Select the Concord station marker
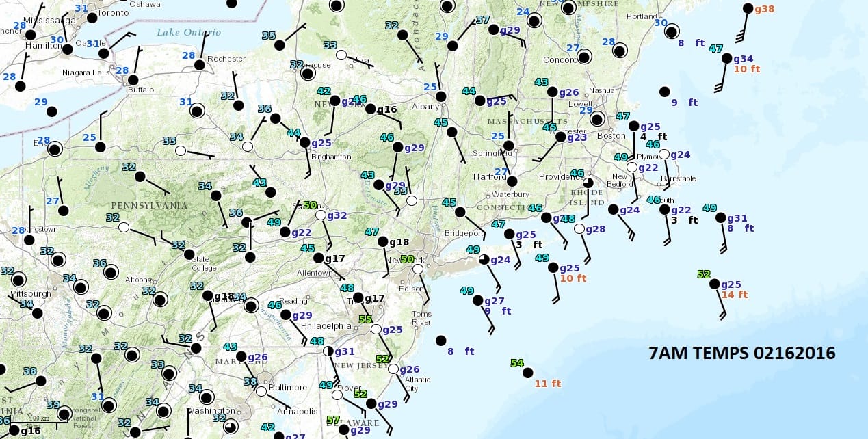868x439 pixels. pyautogui.click(x=583, y=57)
